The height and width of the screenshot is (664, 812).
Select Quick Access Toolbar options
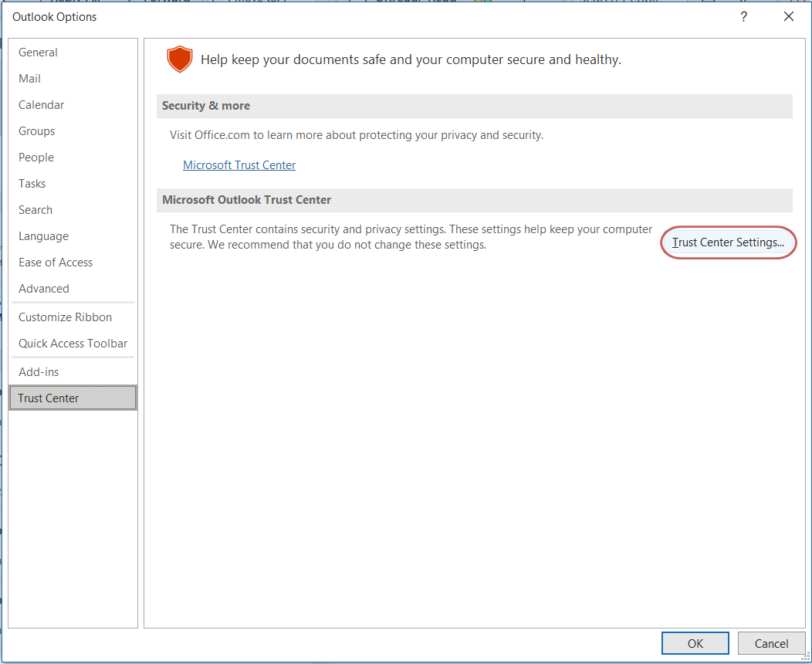pyautogui.click(x=73, y=344)
